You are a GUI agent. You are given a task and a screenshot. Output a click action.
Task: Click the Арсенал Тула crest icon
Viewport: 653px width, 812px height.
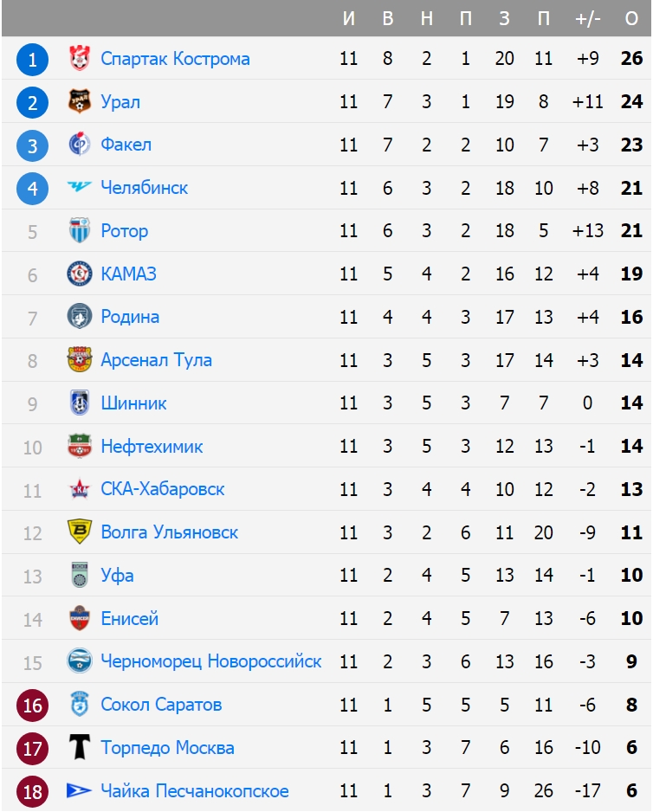point(79,360)
